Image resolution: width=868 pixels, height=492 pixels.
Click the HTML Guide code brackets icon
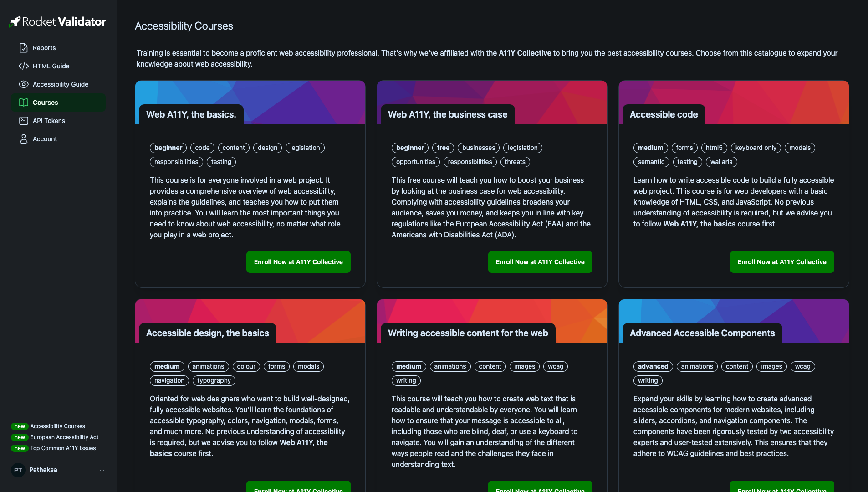(x=24, y=66)
